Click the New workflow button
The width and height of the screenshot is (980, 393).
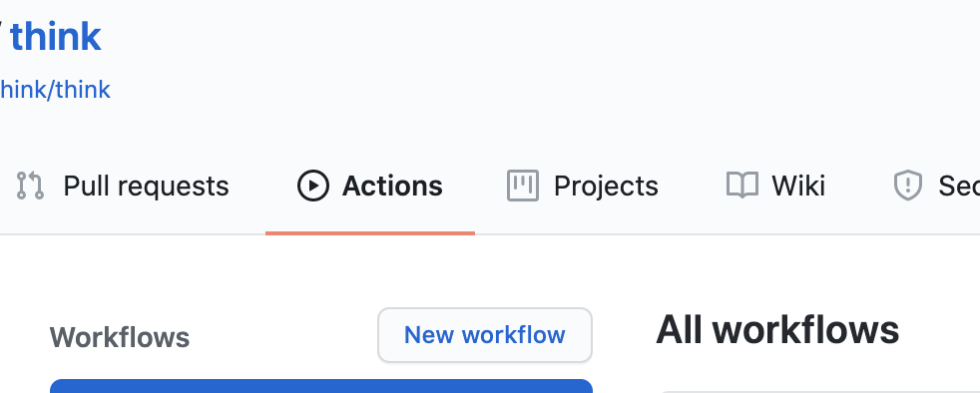[485, 335]
